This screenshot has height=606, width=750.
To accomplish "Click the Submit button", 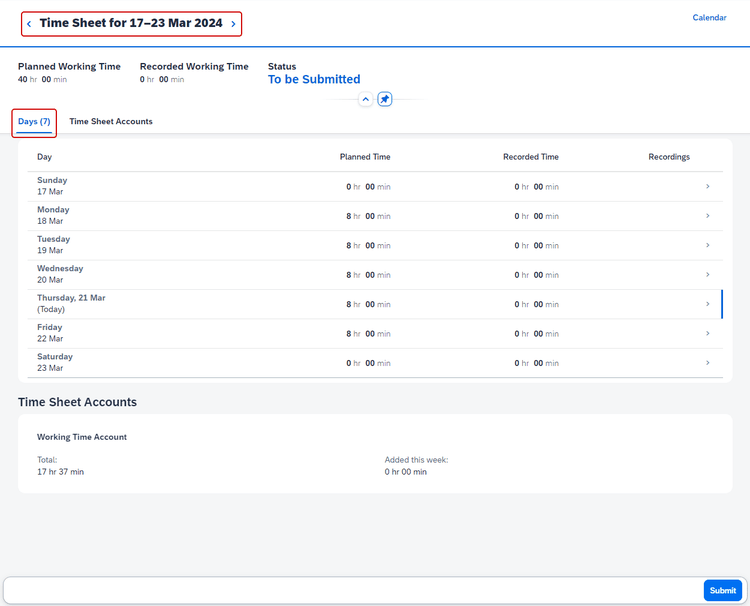I will tap(723, 590).
